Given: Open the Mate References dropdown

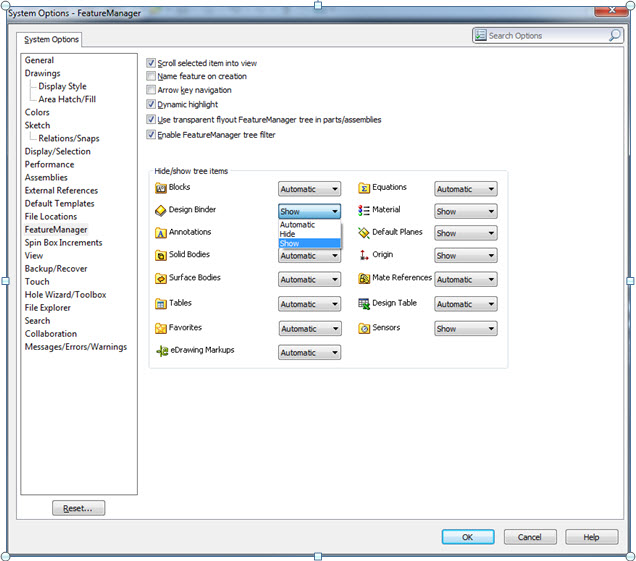Looking at the screenshot, I should 466,279.
